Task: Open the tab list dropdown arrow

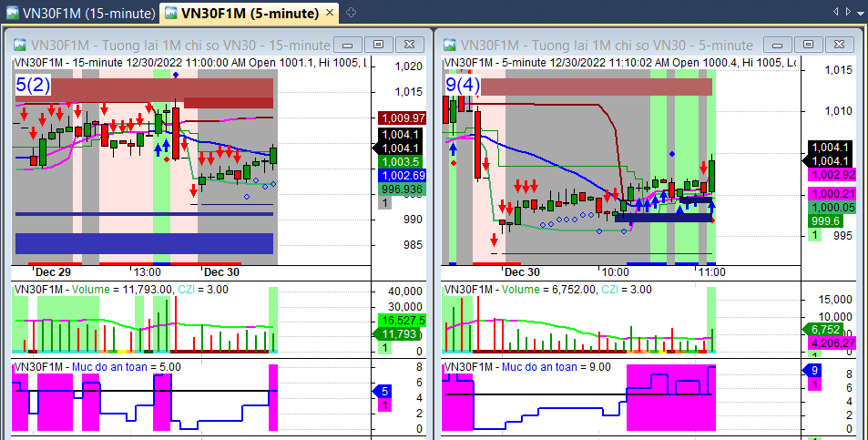Action: (x=860, y=12)
